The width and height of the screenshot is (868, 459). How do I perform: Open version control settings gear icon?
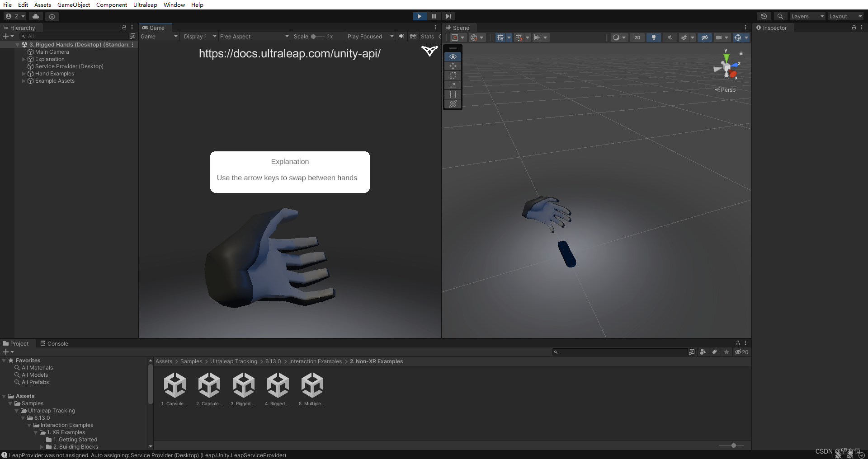tap(52, 16)
